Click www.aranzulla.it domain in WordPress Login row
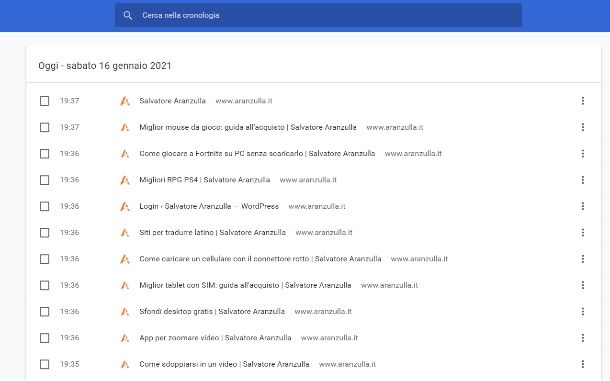The image size is (610, 381). [x=317, y=206]
